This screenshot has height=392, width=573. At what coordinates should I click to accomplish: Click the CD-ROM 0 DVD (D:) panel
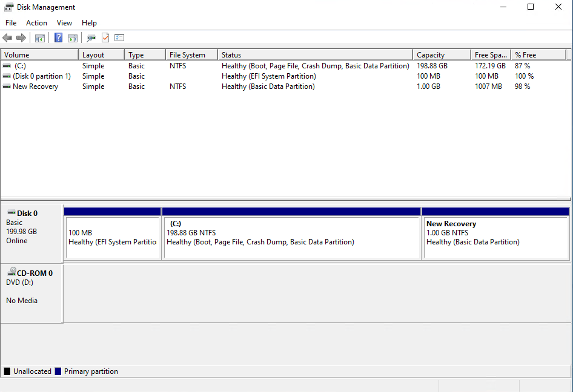pyautogui.click(x=31, y=293)
